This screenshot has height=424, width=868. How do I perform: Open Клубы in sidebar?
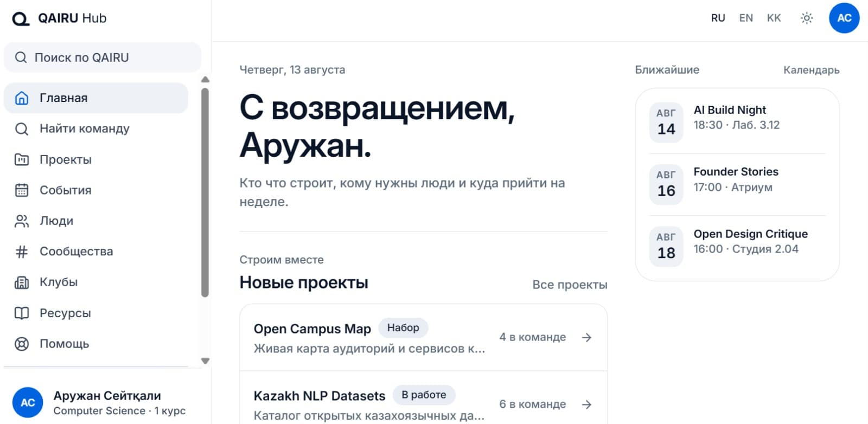pos(96,282)
